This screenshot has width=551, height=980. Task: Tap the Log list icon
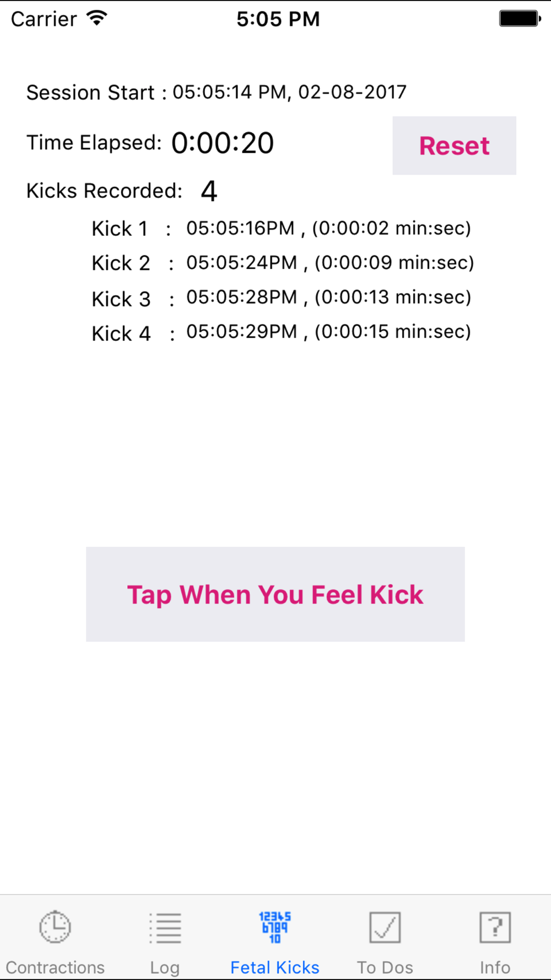165,928
